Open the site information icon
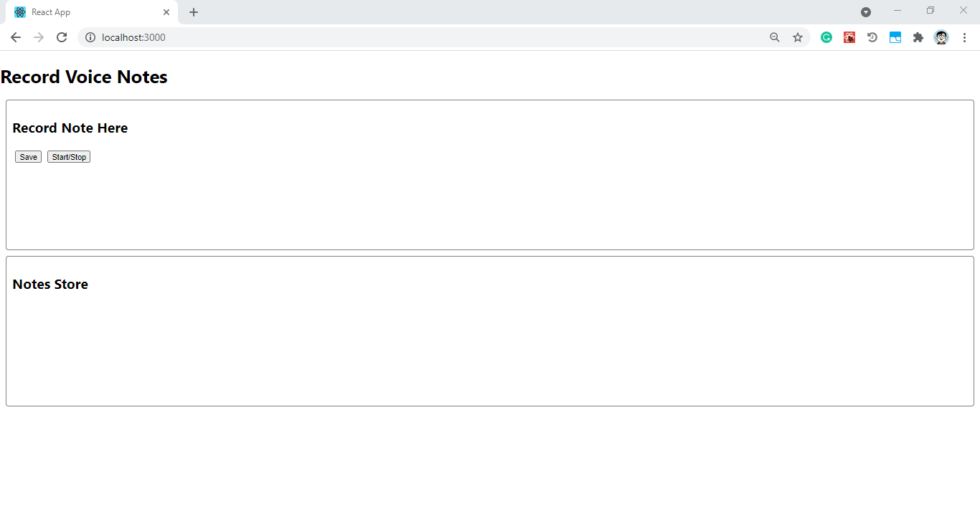The image size is (980, 529). 90,37
